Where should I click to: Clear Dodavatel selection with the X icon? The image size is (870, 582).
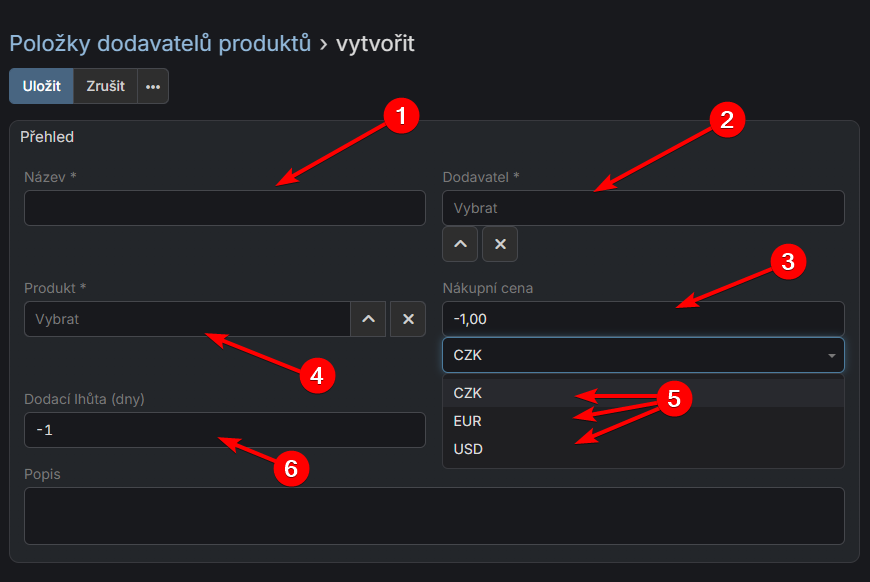[500, 244]
